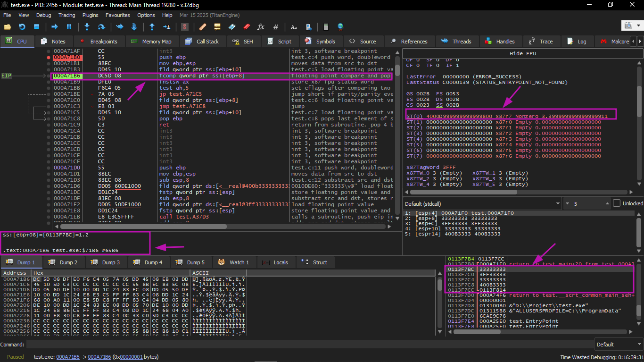Toggle the red breakpoint at 000A71B0
This screenshot has height=362, width=644.
48,57
